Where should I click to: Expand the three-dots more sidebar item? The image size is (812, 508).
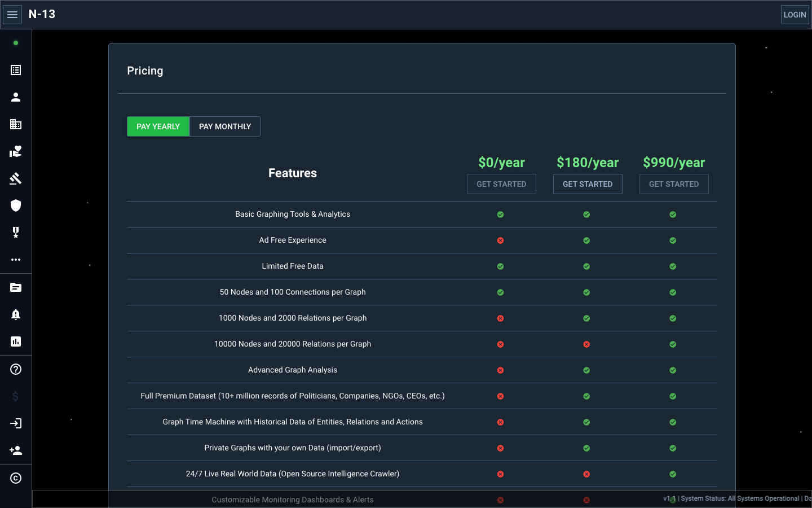(x=16, y=260)
